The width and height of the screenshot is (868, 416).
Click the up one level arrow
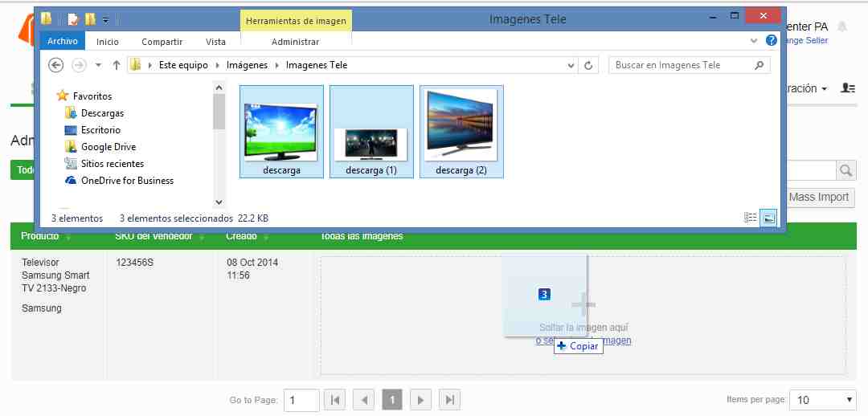(x=117, y=65)
